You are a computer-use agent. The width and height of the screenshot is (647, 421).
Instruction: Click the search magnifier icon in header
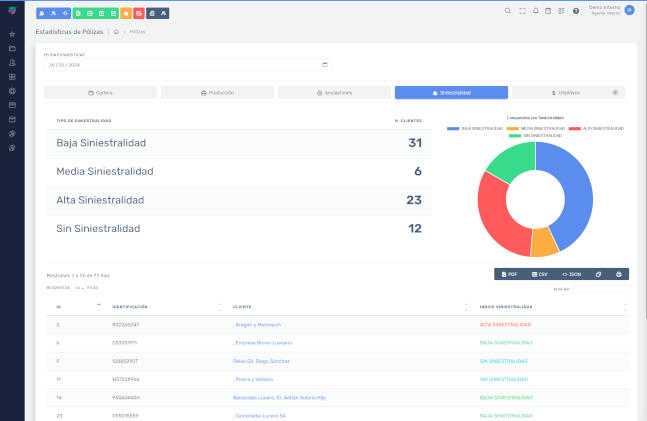[x=507, y=11]
